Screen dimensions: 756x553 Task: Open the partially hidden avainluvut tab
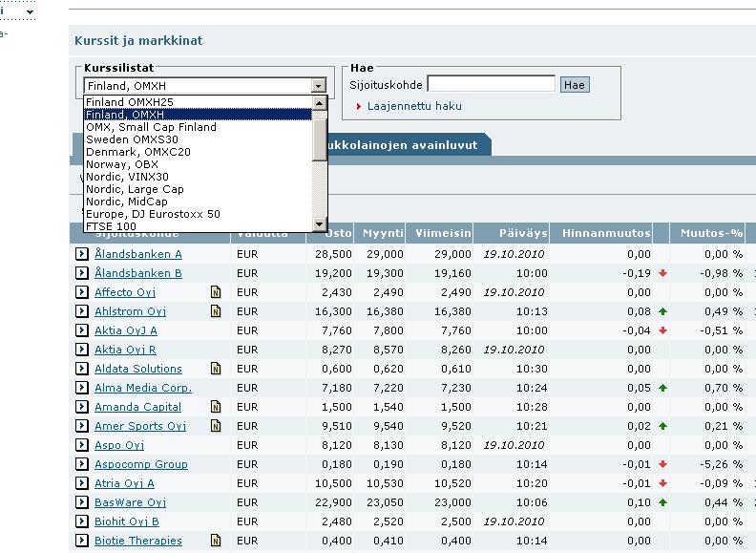(x=409, y=145)
